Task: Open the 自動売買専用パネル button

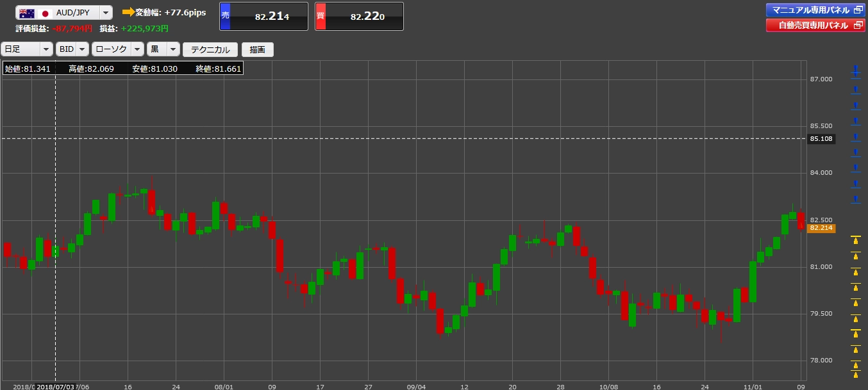Action: (x=815, y=26)
